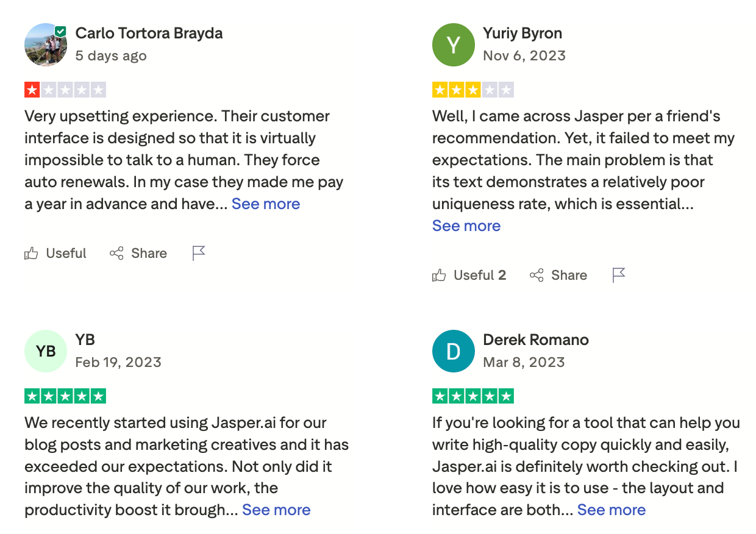Report Yuriy Byron's review with the flag icon
Viewport: 756px width, 534px height.
click(618, 275)
